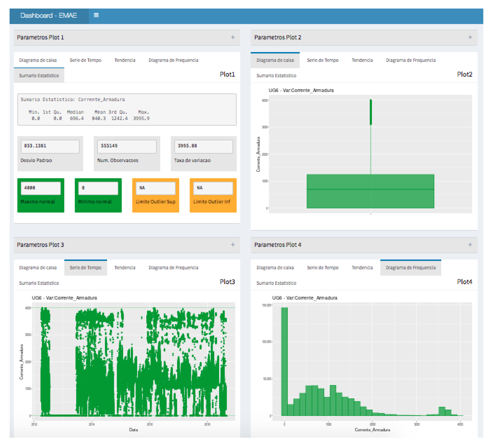Expand Parametros Plot 2 panel plus icon

tap(470, 37)
